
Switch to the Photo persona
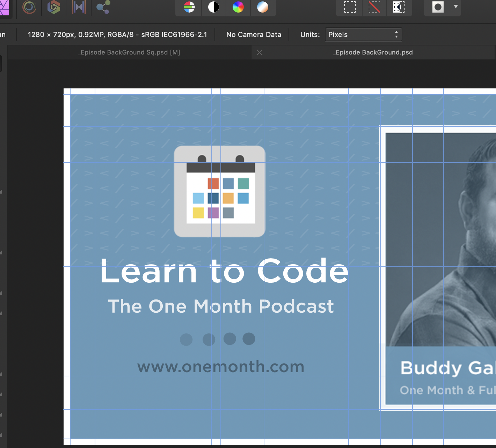[3, 7]
